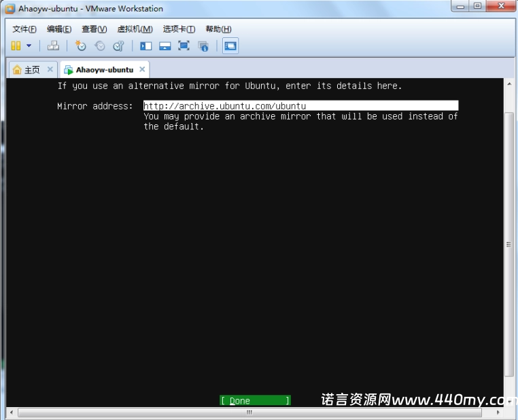Switch to the 主页 tab

point(32,70)
